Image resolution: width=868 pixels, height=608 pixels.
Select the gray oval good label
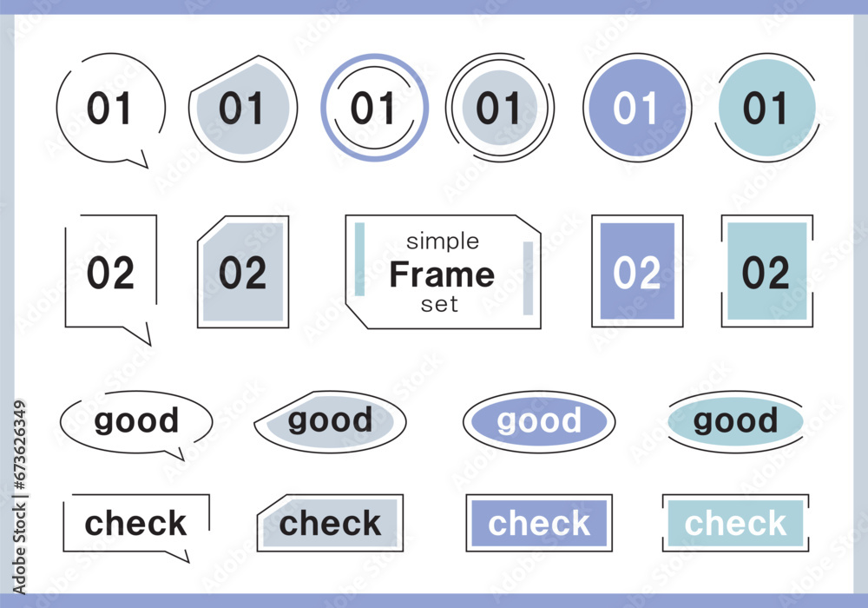coord(331,422)
